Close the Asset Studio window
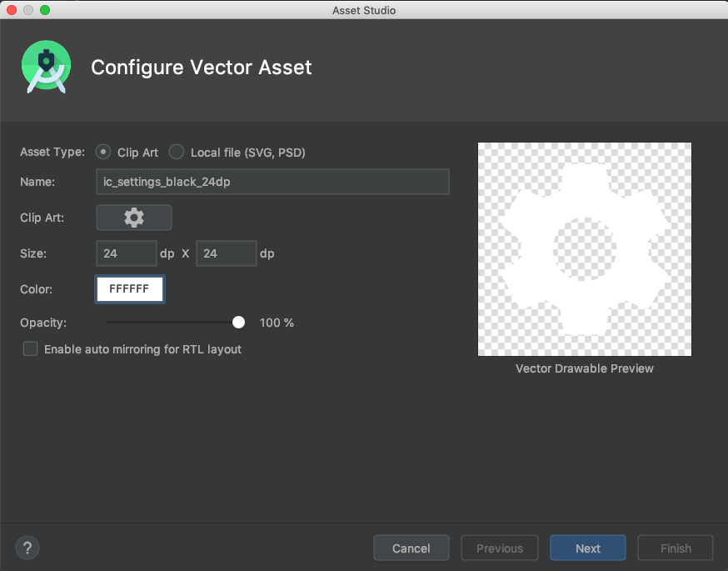Viewport: 728px width, 571px height. pyautogui.click(x=12, y=10)
